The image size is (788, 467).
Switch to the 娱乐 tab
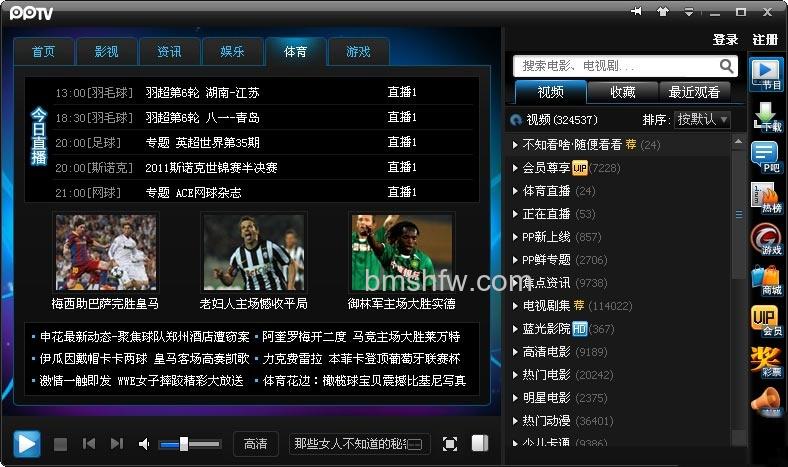(x=232, y=51)
